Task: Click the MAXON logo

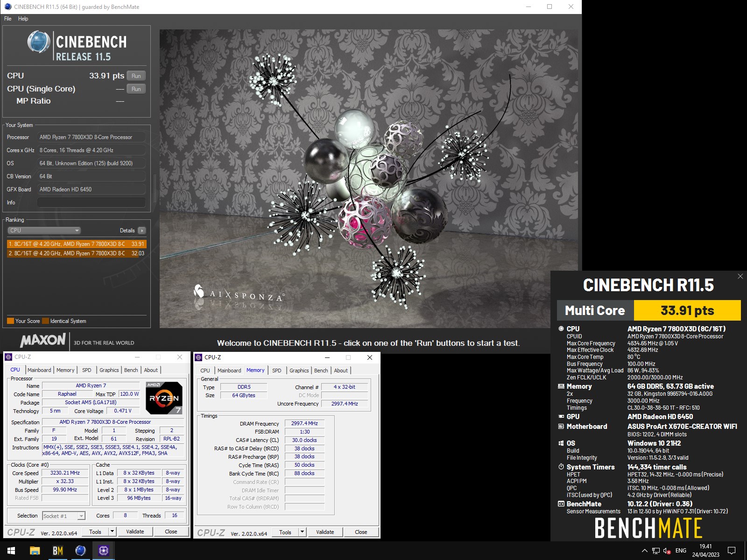Action: (x=43, y=341)
